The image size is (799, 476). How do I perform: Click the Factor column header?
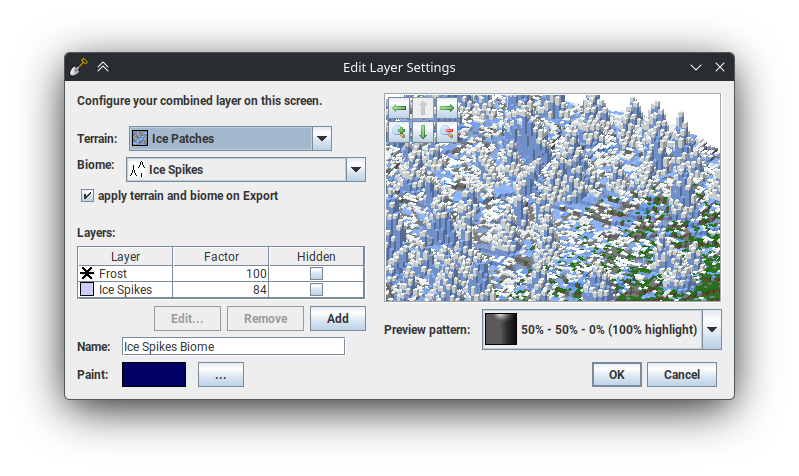tap(221, 256)
